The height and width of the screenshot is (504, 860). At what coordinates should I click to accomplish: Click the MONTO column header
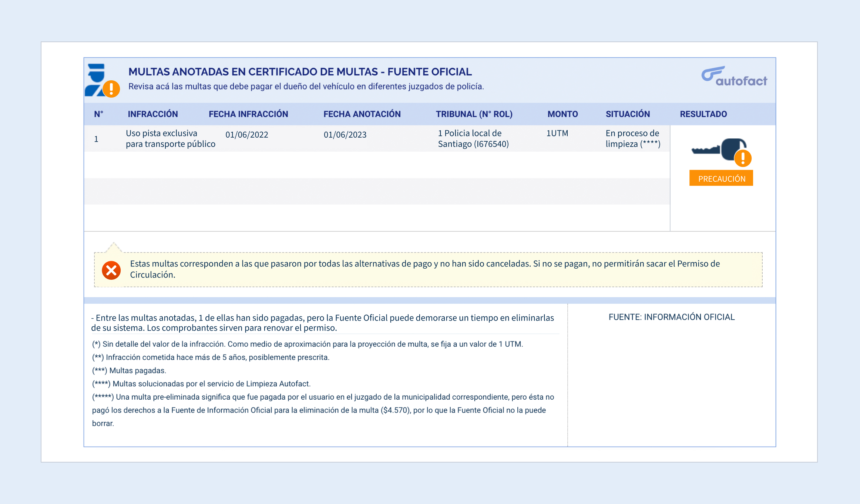pyautogui.click(x=562, y=114)
